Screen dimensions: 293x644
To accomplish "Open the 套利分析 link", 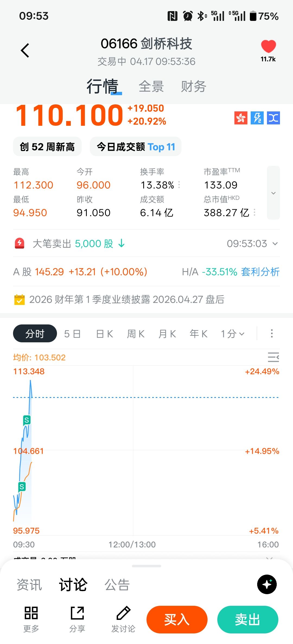I will [x=260, y=272].
